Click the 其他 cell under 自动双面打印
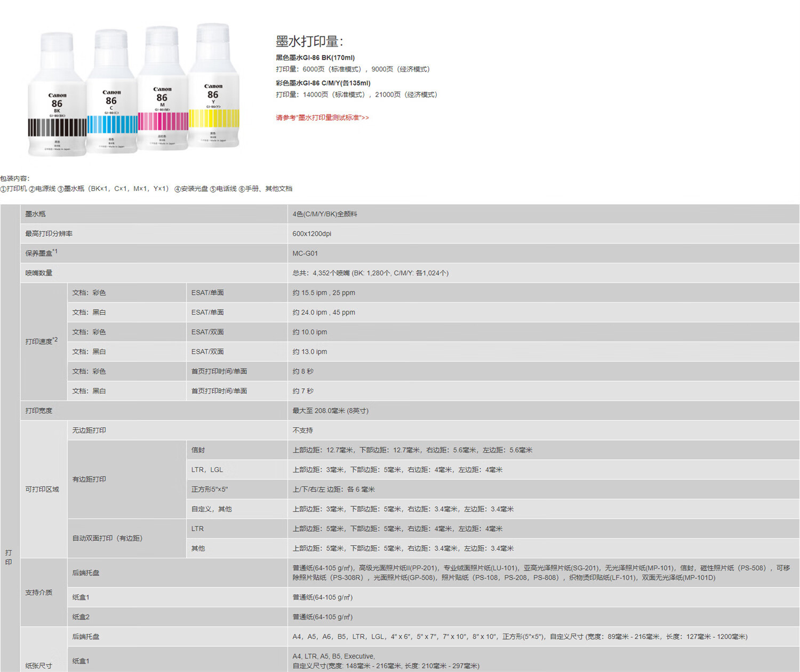This screenshot has width=800, height=672. (x=237, y=548)
